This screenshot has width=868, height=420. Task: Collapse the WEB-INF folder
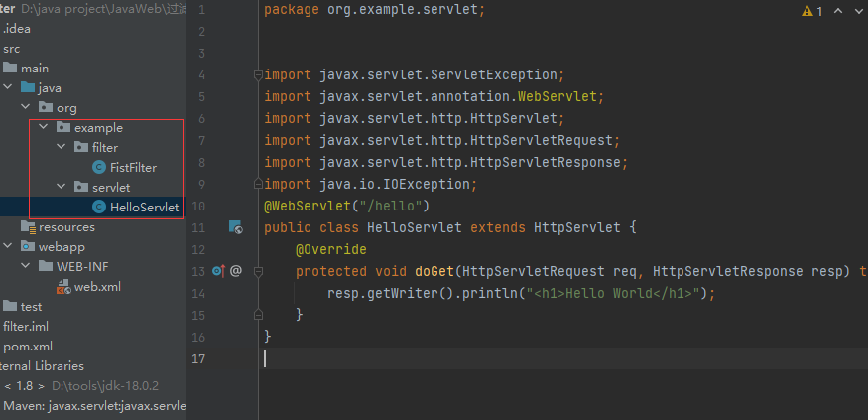click(25, 266)
